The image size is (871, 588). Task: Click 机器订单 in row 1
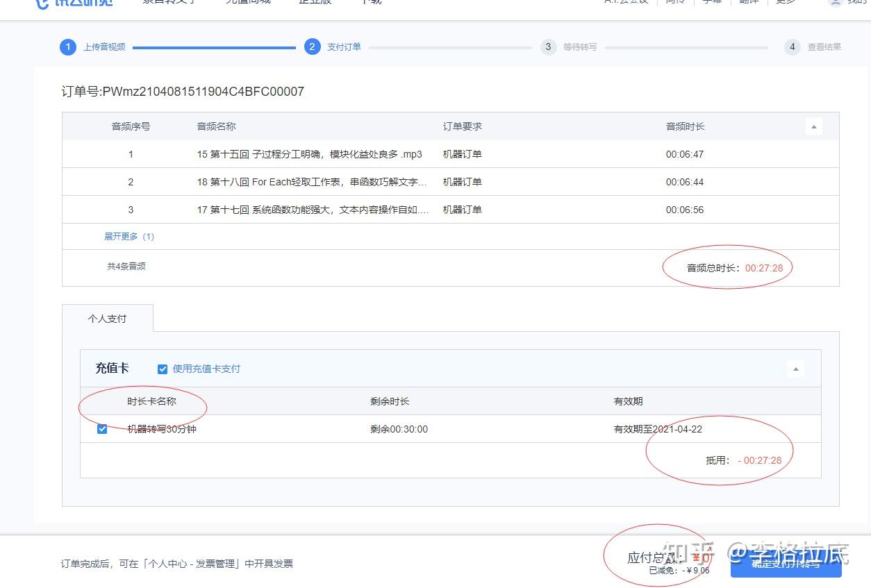point(463,154)
